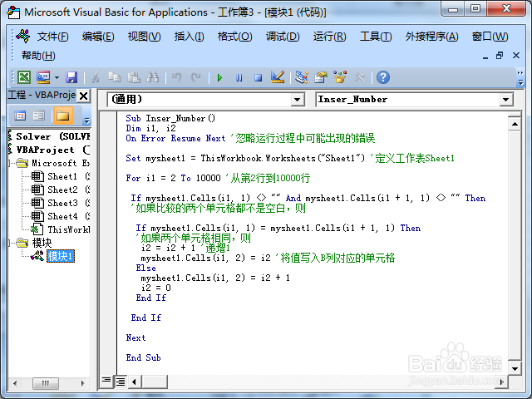
Task: Click code horizontal scroll right arrow
Action: pyautogui.click(x=502, y=382)
